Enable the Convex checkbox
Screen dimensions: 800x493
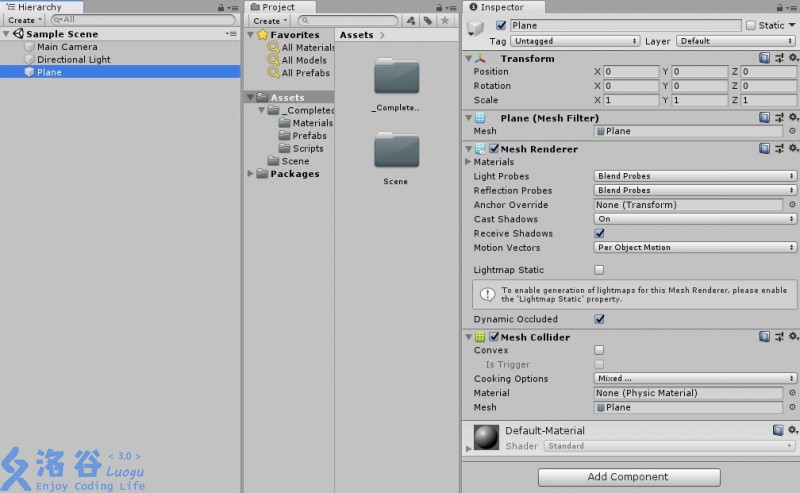pyautogui.click(x=599, y=350)
